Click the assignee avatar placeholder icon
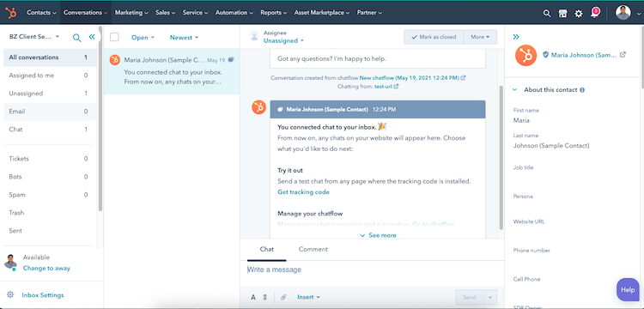Screen dimensions: 644x309 [x=254, y=36]
